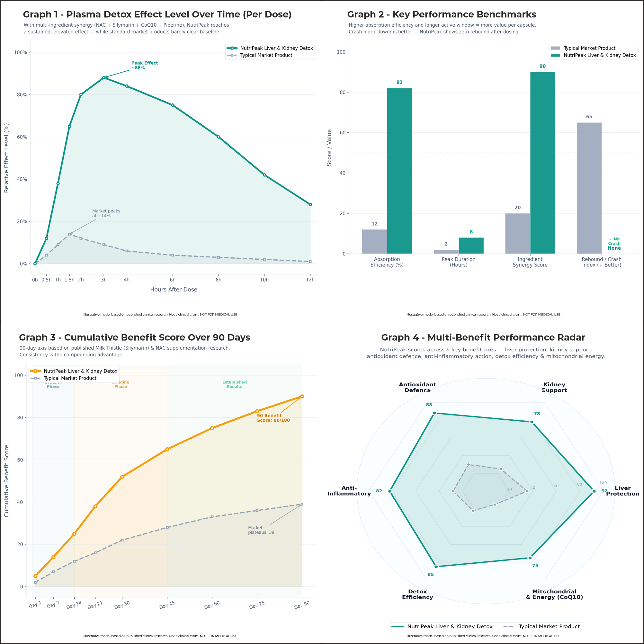Click the Peak Effect ~88% annotation

[144, 65]
